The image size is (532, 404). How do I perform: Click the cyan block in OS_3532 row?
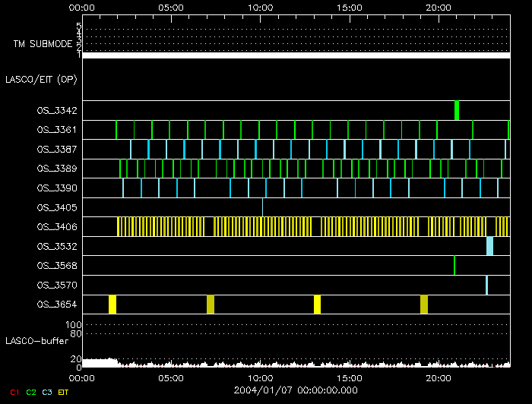click(489, 246)
